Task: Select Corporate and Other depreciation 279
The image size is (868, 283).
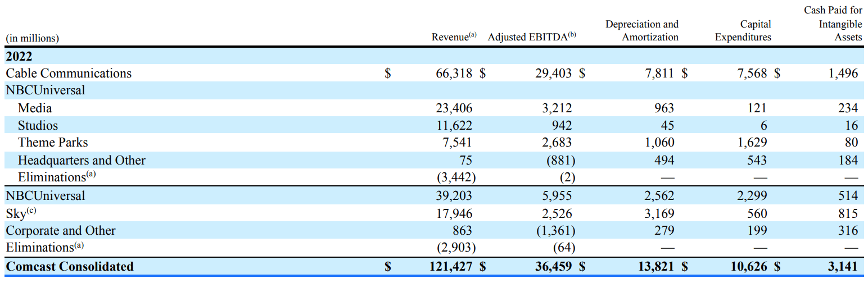Action: 663,230
